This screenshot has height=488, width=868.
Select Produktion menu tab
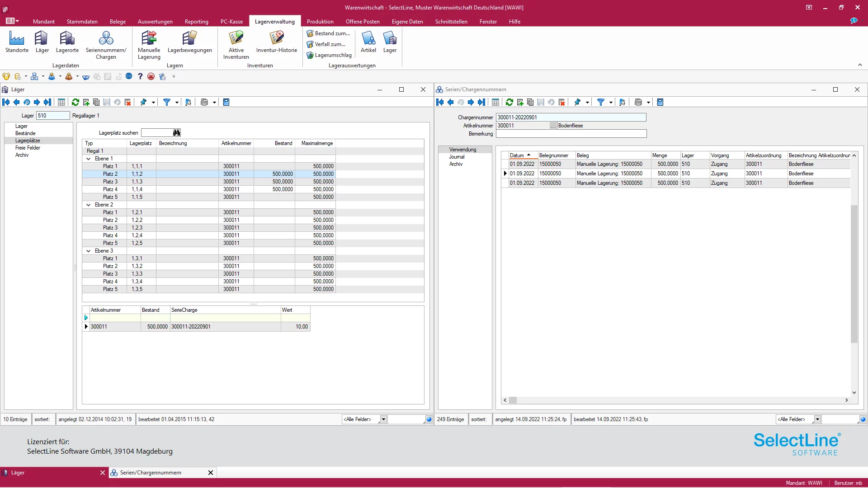pyautogui.click(x=320, y=21)
